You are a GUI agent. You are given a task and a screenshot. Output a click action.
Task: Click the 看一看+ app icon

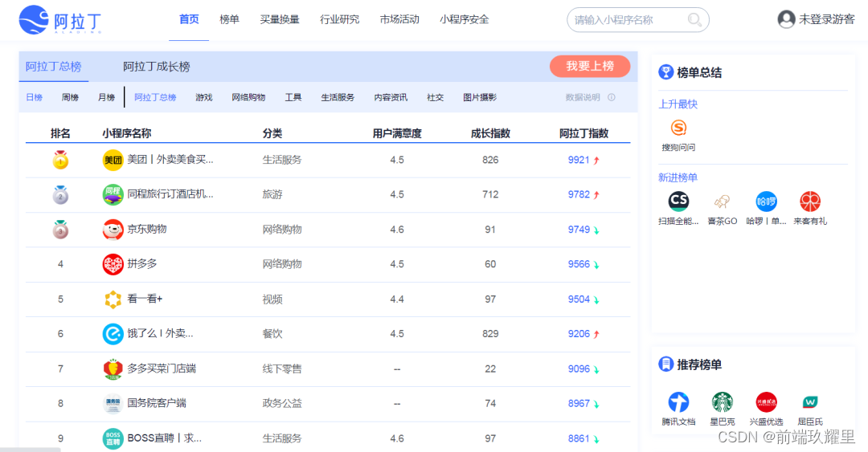(113, 299)
